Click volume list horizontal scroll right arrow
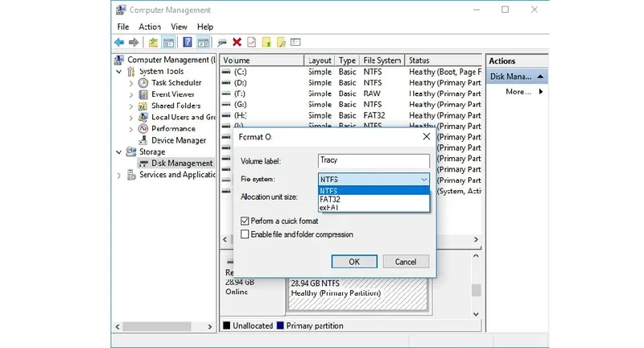Screen dimensions: 644x348 (476, 239)
